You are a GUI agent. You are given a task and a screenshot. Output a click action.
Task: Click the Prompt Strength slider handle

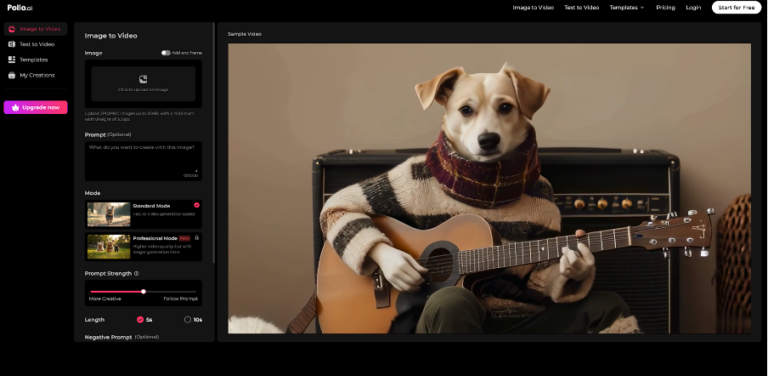coord(144,291)
